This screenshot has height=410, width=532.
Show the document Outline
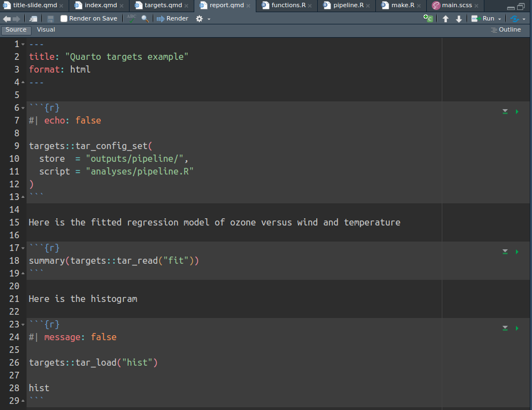(x=506, y=30)
